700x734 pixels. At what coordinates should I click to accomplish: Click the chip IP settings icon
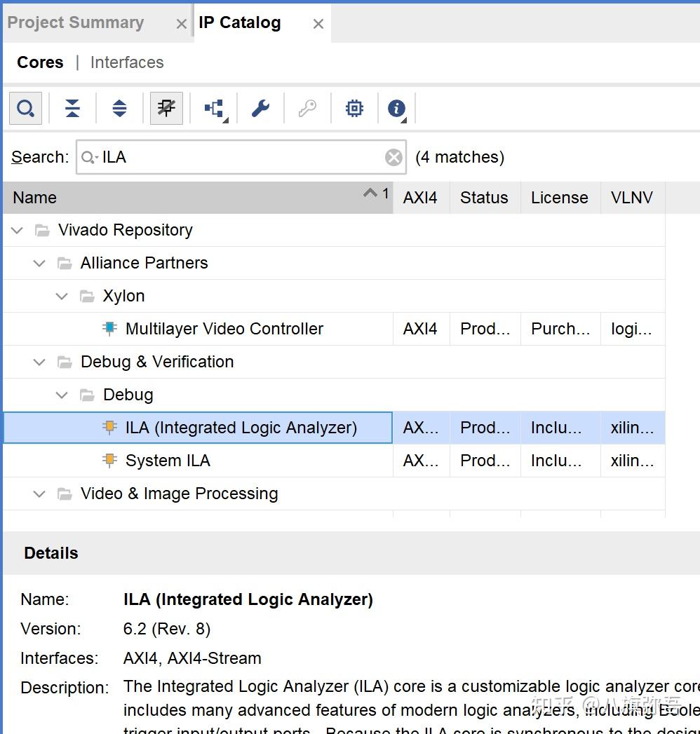pos(354,109)
